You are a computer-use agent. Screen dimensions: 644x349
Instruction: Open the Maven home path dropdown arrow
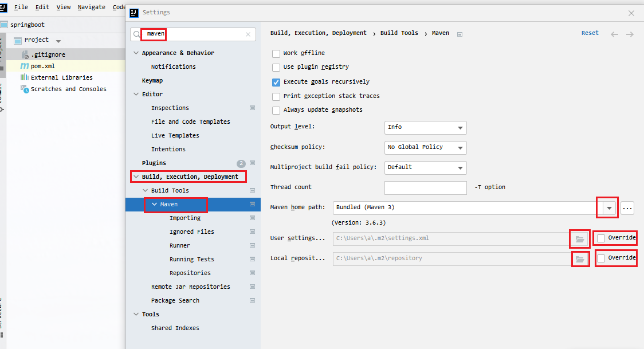pyautogui.click(x=609, y=208)
